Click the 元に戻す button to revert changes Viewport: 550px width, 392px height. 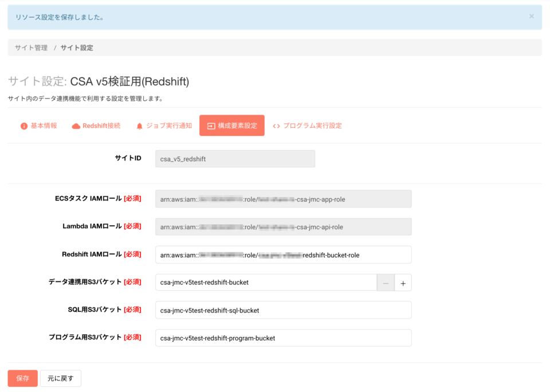pyautogui.click(x=60, y=378)
